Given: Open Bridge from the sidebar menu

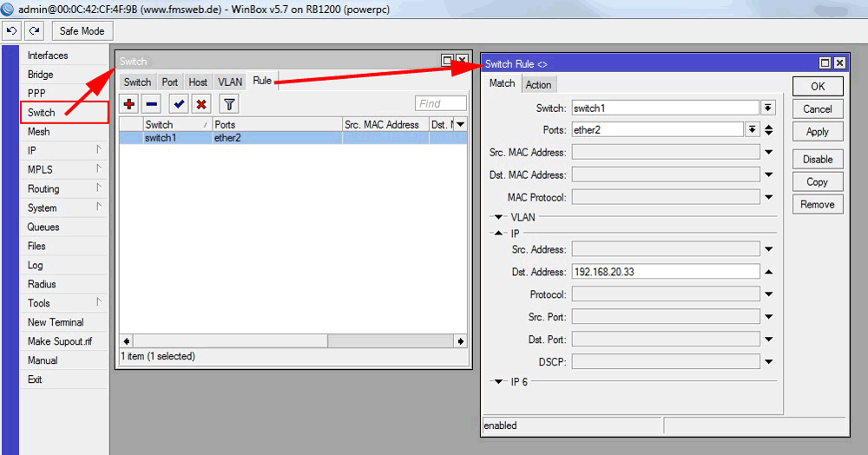Looking at the screenshot, I should [x=40, y=75].
